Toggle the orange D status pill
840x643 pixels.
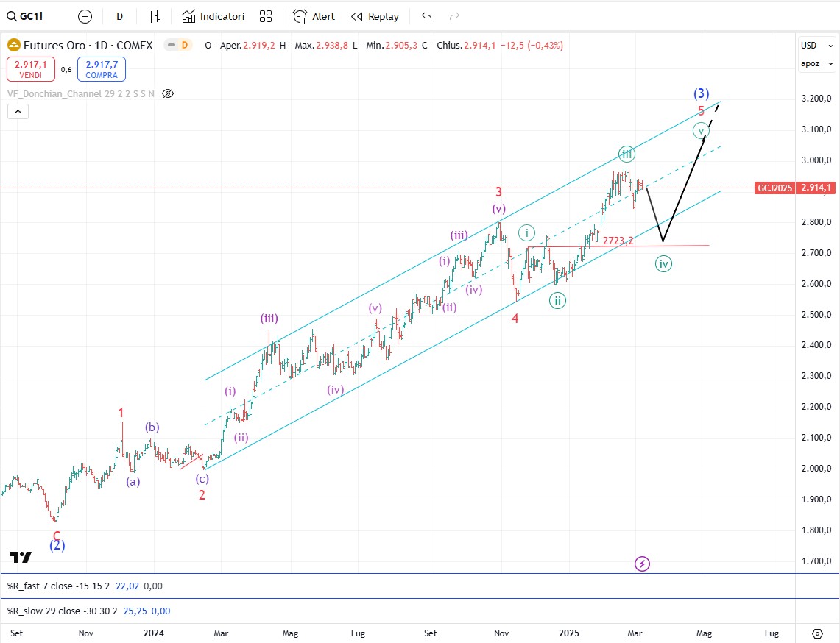pos(178,46)
